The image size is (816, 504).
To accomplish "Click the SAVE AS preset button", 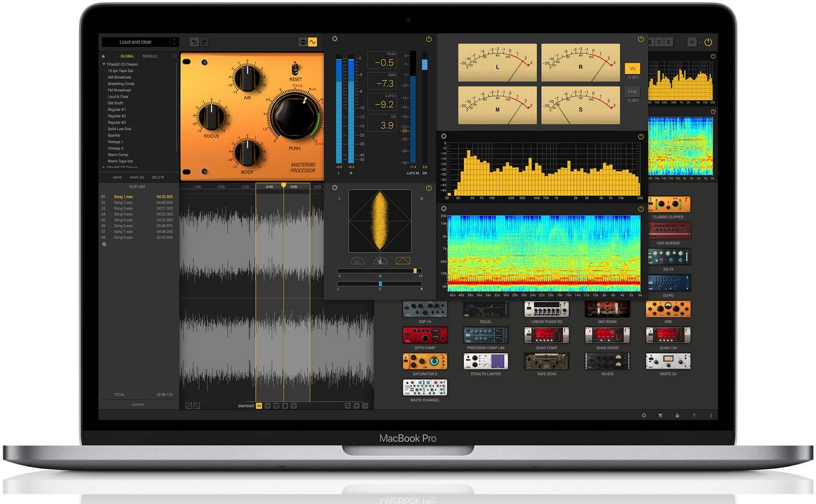I will [137, 177].
